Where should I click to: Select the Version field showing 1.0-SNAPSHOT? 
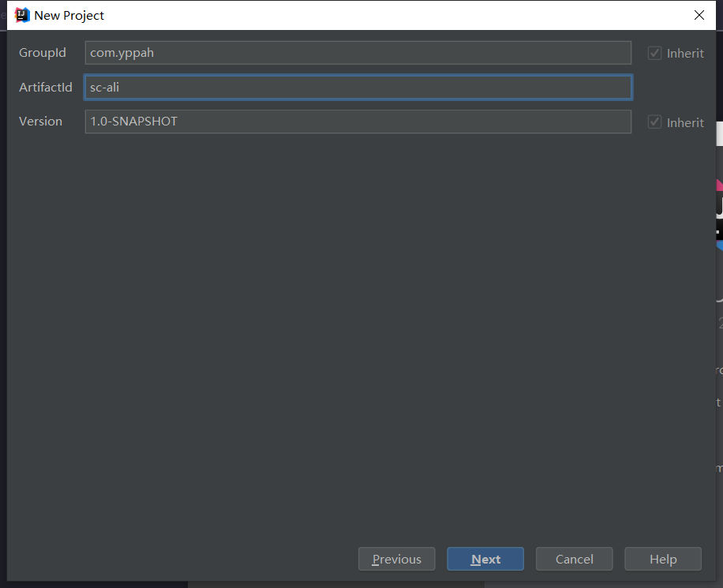[358, 122]
